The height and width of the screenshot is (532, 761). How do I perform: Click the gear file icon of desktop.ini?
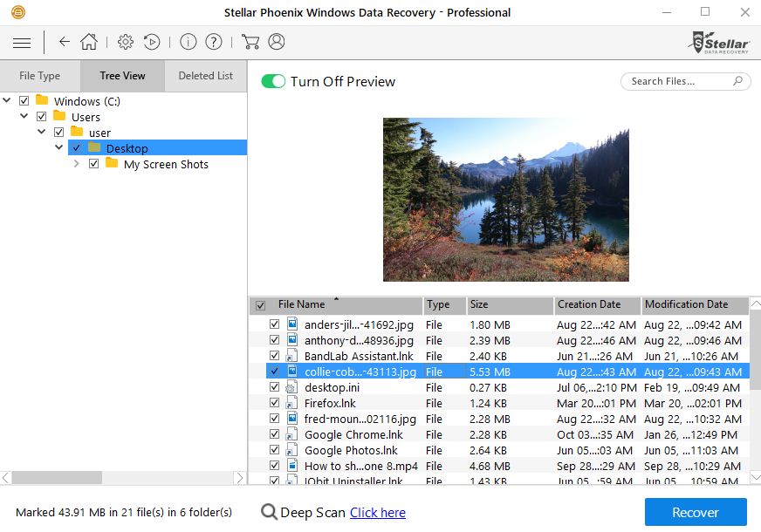pyautogui.click(x=291, y=386)
